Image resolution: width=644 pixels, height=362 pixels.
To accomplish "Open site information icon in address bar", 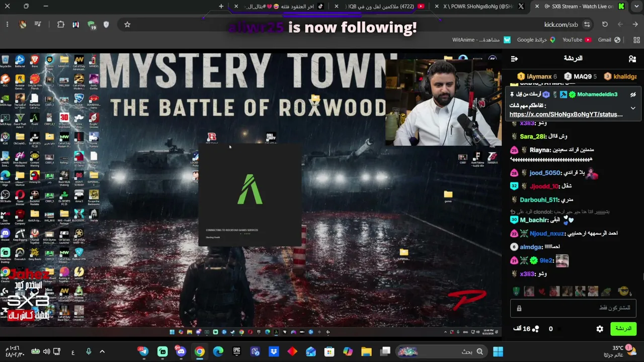I will click(x=587, y=25).
